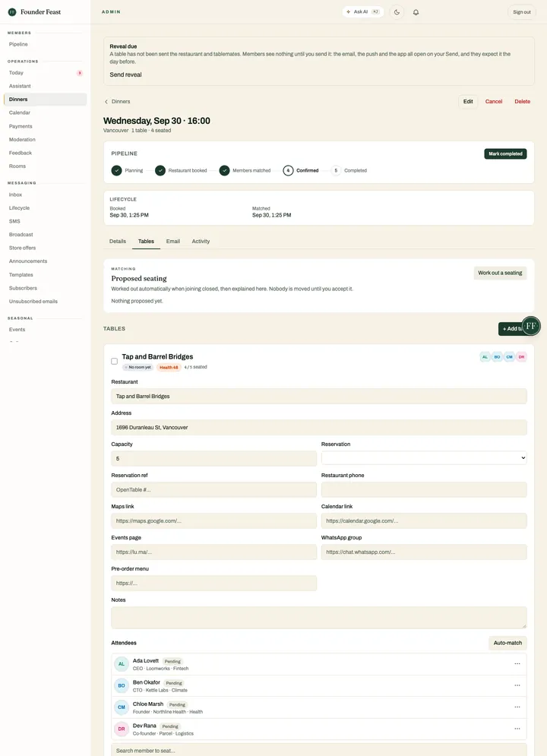547x756 pixels.
Task: Select the Tables tab
Action: (x=146, y=241)
